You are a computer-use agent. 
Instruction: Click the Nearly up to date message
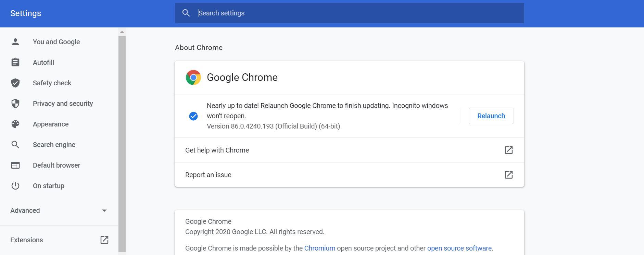tap(327, 111)
